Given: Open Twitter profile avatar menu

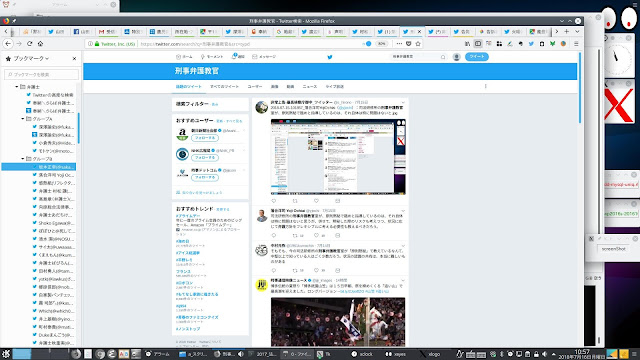Looking at the screenshot, I should coord(457,57).
